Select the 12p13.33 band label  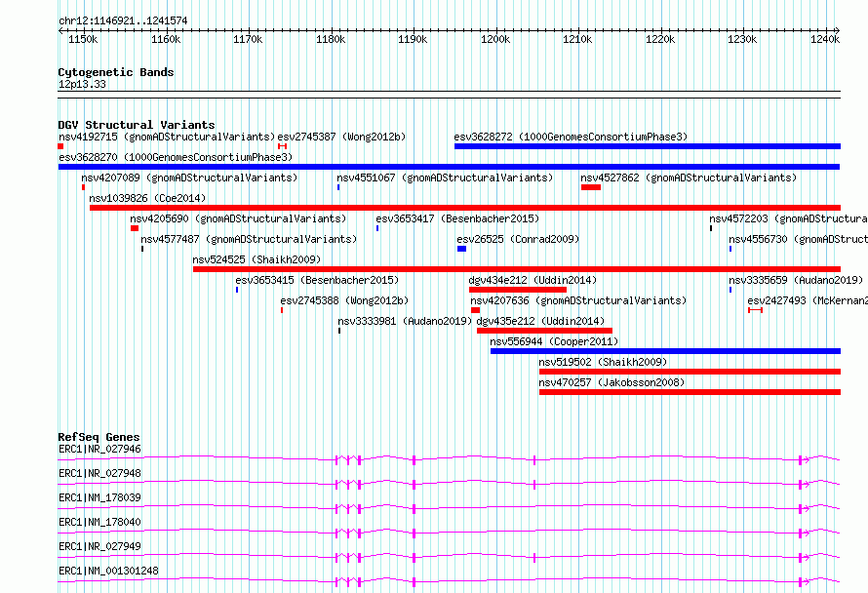tap(82, 84)
